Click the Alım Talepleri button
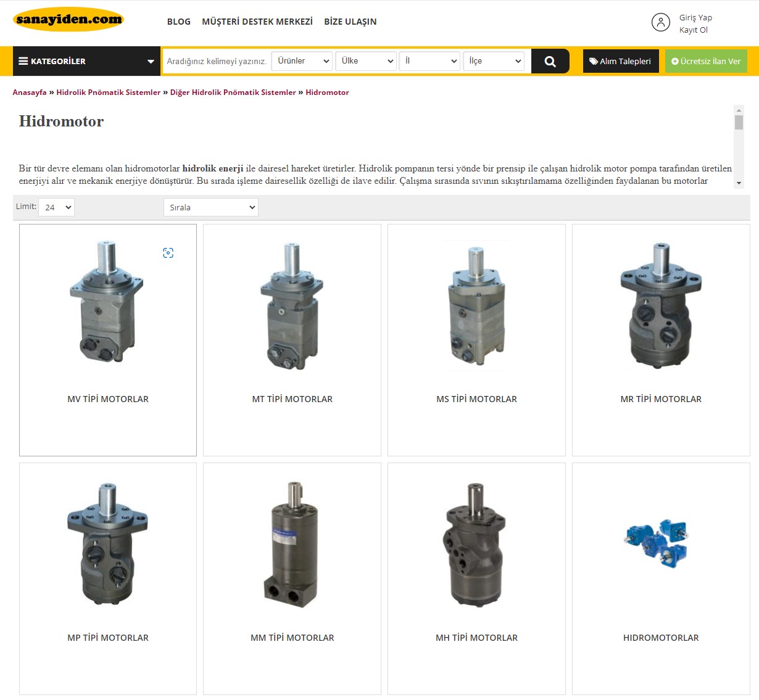The image size is (759, 700). (x=620, y=61)
